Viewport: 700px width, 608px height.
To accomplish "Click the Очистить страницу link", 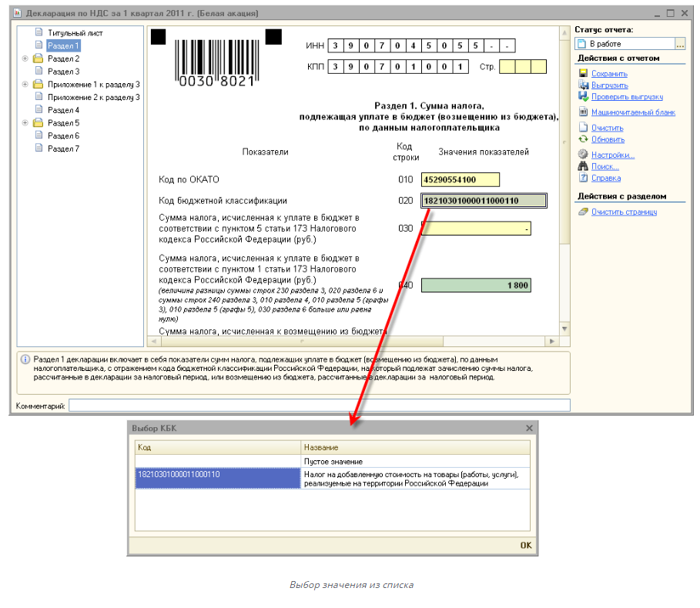I will 624,212.
